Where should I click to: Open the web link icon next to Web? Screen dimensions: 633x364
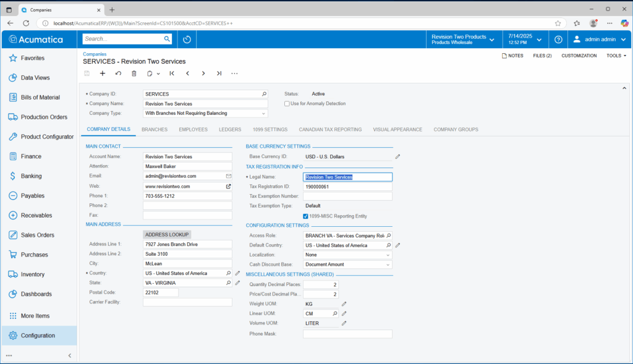229,187
